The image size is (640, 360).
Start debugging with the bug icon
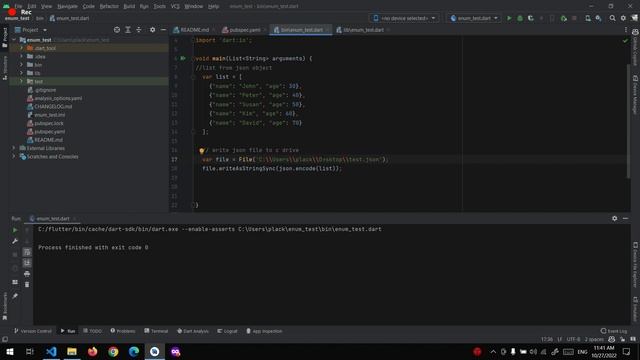coord(520,18)
